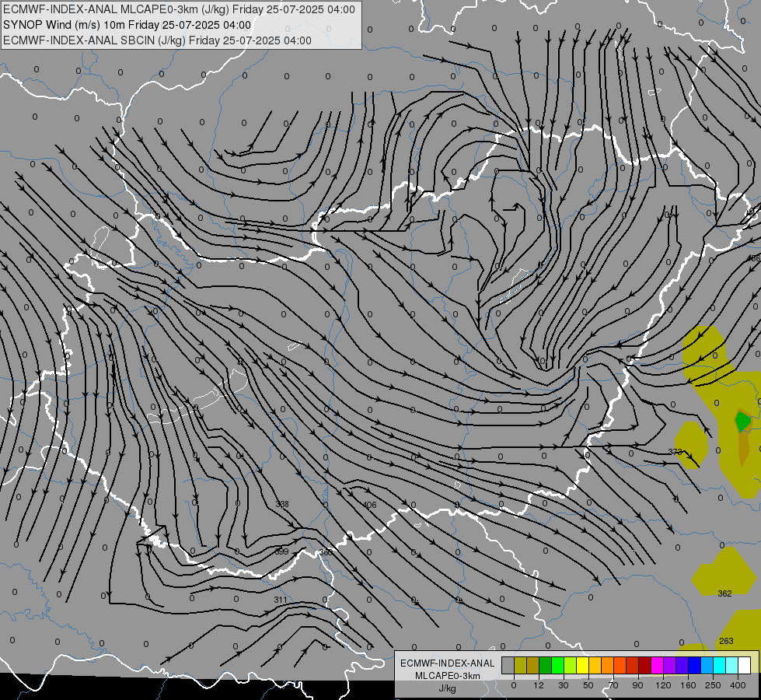Select the 263 value on the map
This screenshot has height=700, width=761.
(726, 641)
